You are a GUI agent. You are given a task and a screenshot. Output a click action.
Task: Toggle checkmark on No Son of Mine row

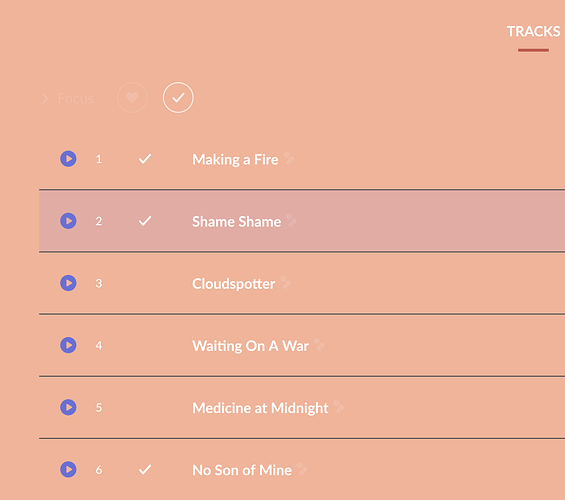145,469
